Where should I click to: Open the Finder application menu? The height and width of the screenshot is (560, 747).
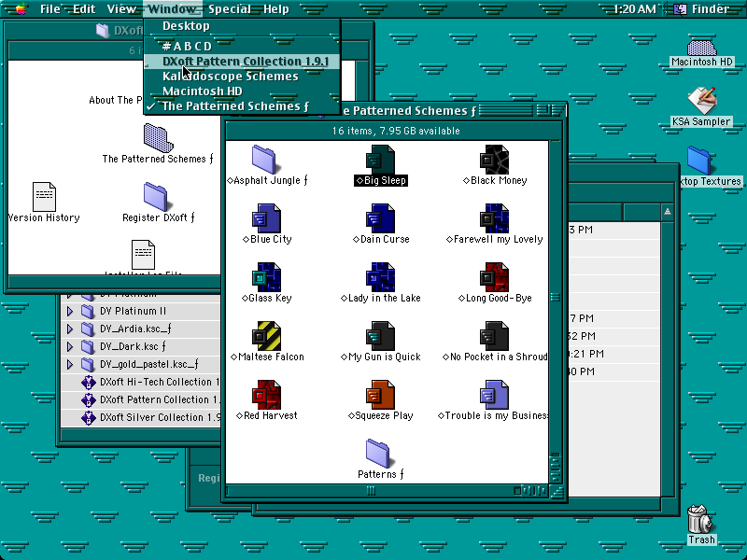tap(703, 9)
